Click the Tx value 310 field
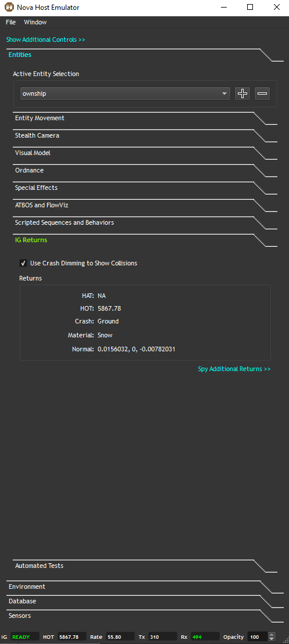 163,637
